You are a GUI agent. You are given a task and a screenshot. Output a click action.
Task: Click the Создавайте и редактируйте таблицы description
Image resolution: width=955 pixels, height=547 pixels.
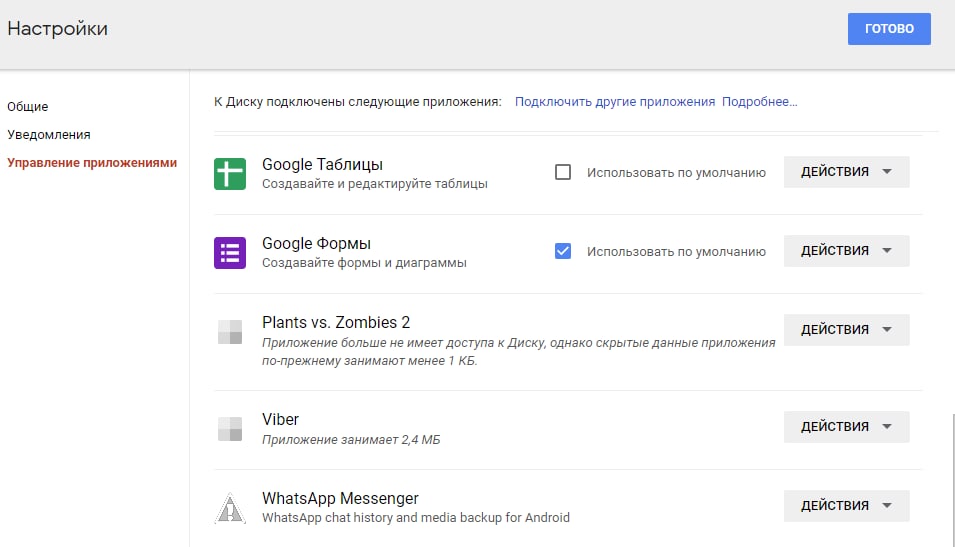coord(375,184)
